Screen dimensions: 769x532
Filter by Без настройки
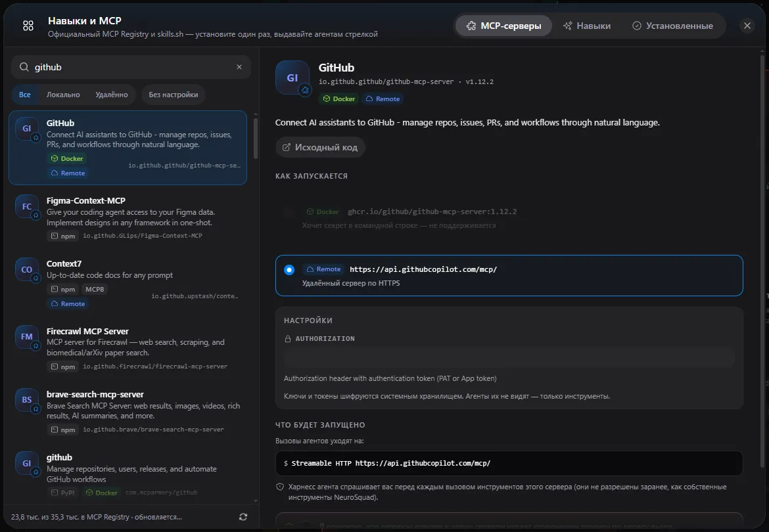pyautogui.click(x=174, y=95)
